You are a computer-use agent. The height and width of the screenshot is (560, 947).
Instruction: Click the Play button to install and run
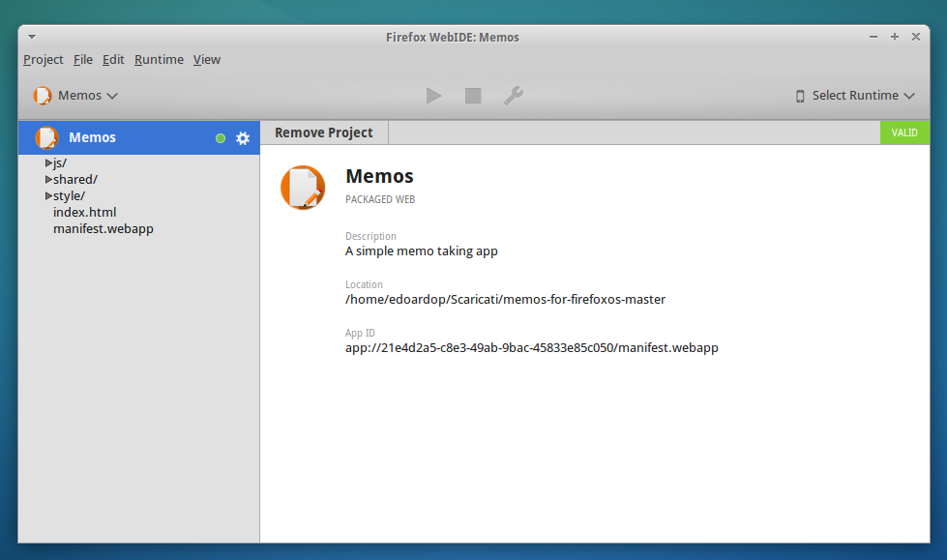click(434, 95)
